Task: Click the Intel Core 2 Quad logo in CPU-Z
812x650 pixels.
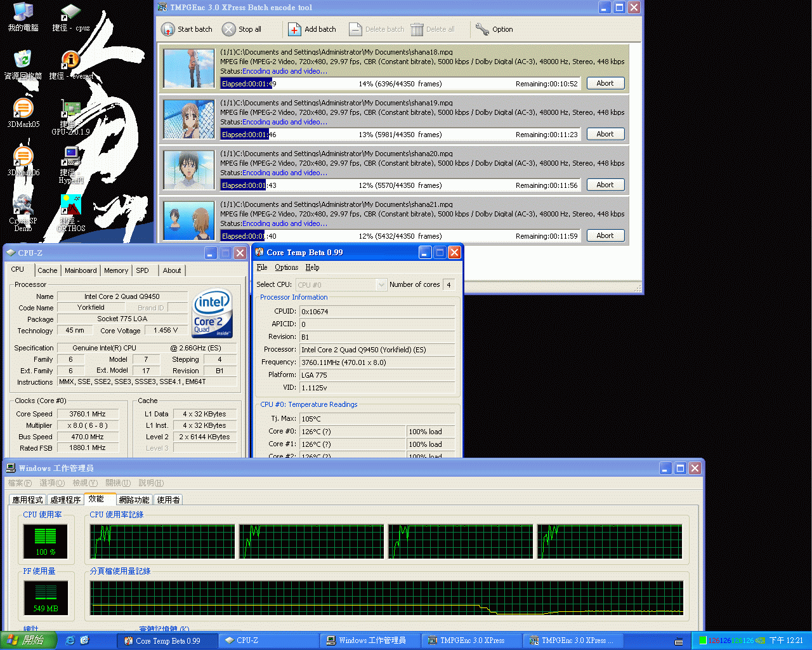Action: (213, 314)
